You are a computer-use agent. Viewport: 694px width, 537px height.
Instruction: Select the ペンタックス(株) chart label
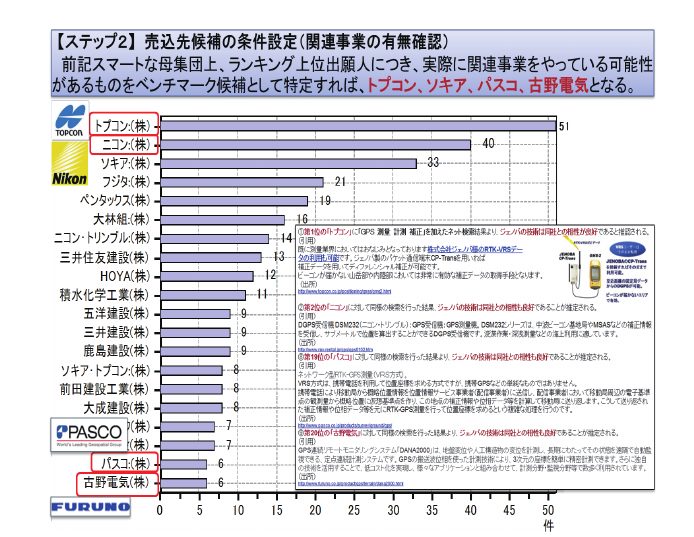pyautogui.click(x=115, y=201)
